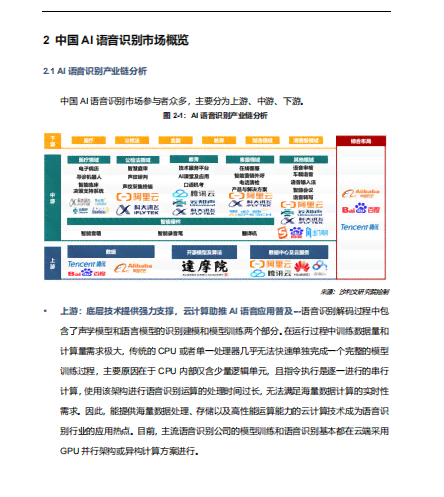Click the 翻译机 text under 智能硬件
This screenshot has height=497, width=444.
click(249, 233)
